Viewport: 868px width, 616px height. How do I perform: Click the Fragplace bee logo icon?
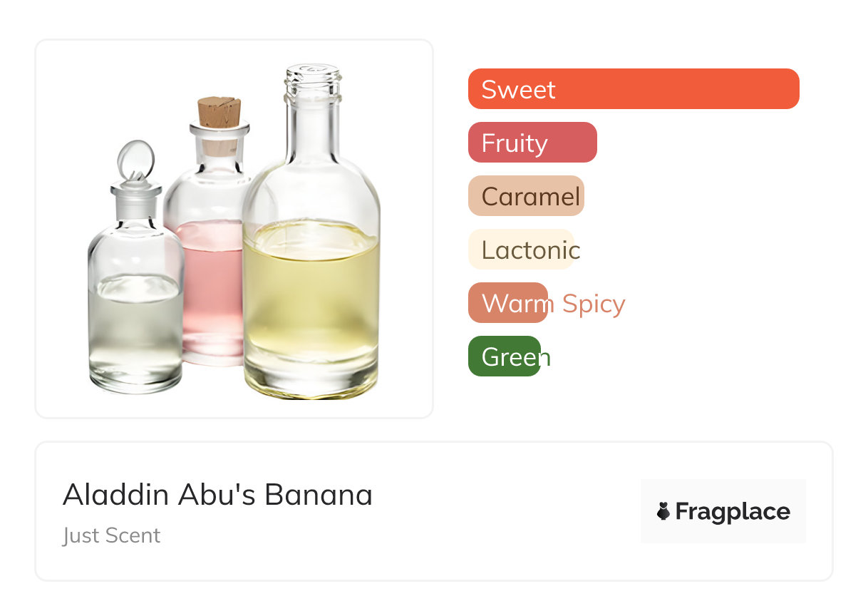tap(663, 511)
